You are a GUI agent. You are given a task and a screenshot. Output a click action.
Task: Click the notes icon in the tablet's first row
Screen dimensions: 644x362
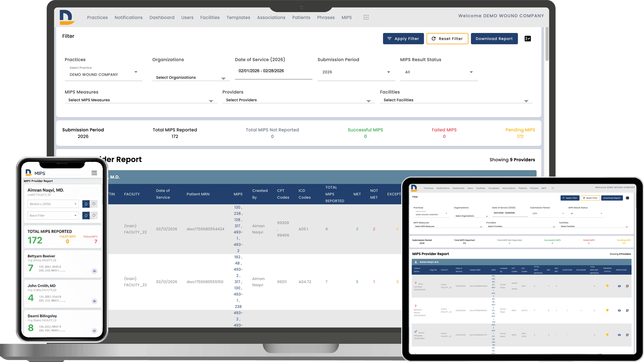[627, 286]
